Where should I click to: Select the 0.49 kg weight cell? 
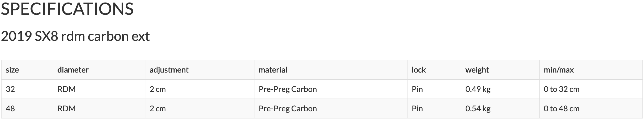tap(478, 89)
